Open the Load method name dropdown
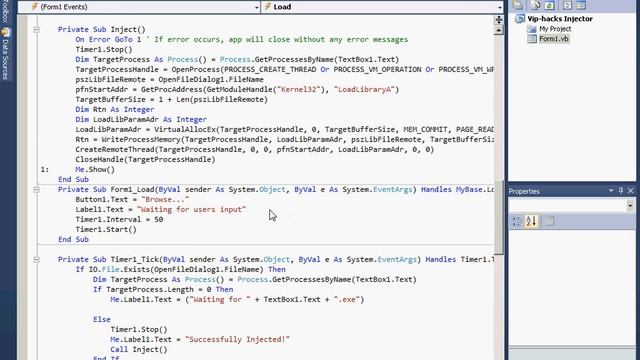 point(500,7)
